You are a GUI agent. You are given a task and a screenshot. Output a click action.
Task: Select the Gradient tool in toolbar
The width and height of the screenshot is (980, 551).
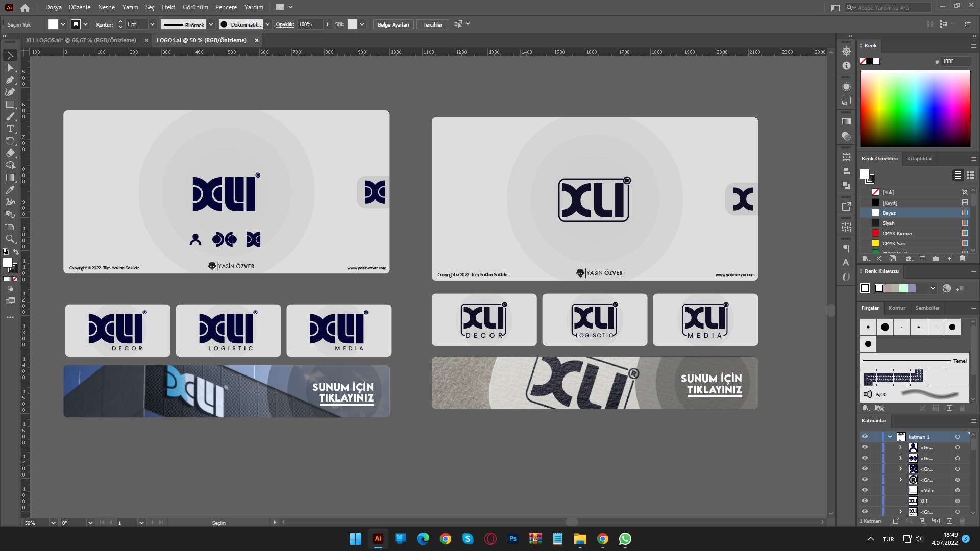pyautogui.click(x=10, y=178)
